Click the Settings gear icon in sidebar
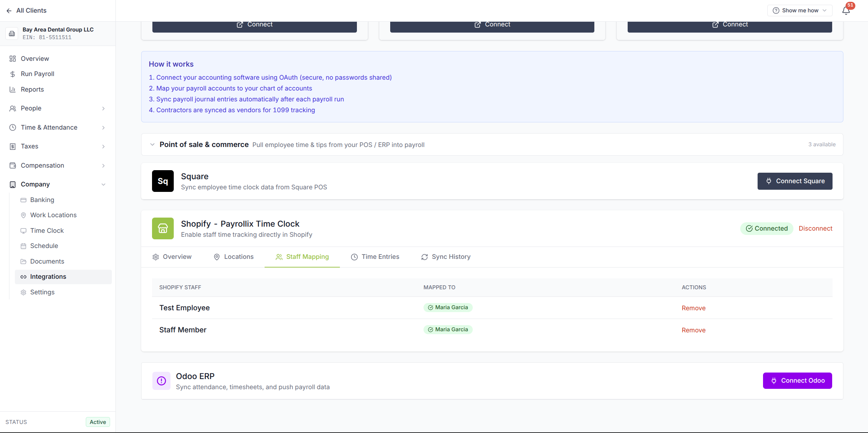Screen dimensions: 868x433 (24, 292)
